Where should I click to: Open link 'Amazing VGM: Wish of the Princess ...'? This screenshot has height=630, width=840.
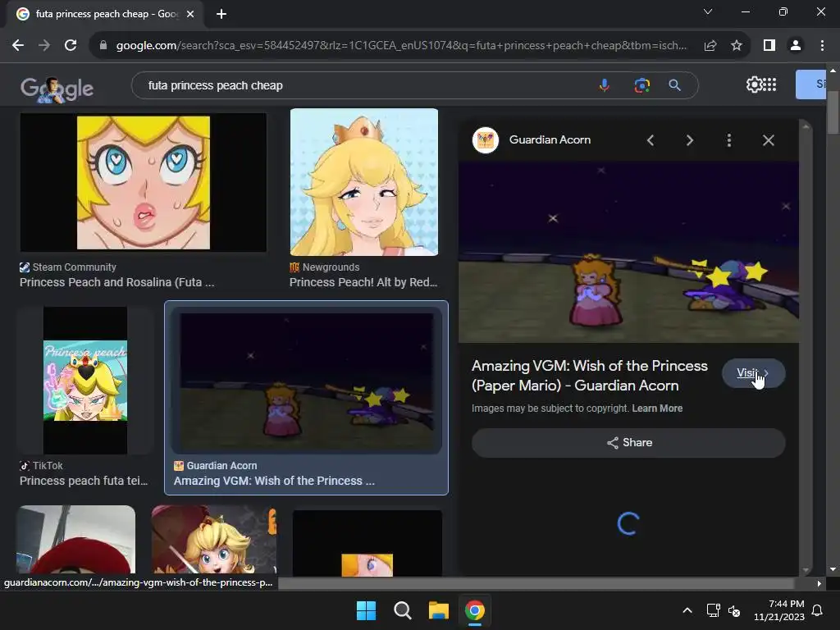(274, 481)
